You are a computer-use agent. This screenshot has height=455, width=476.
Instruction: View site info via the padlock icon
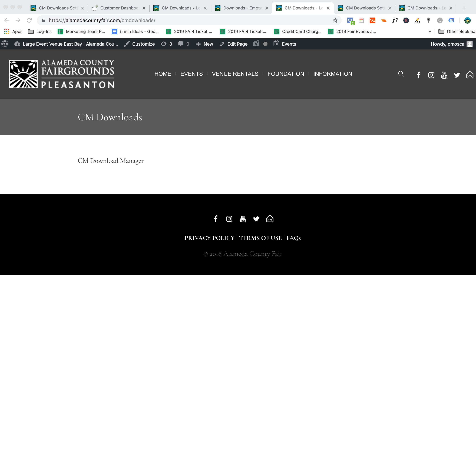pyautogui.click(x=43, y=20)
